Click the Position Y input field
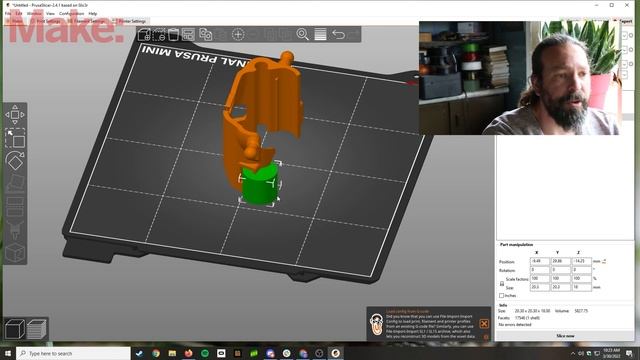 (561, 261)
